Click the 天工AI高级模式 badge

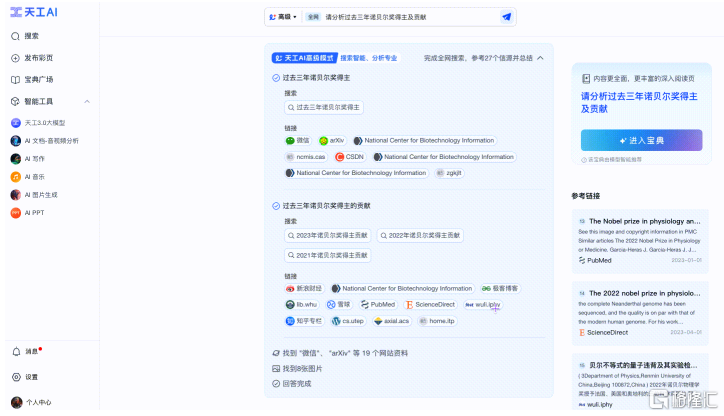tap(304, 58)
